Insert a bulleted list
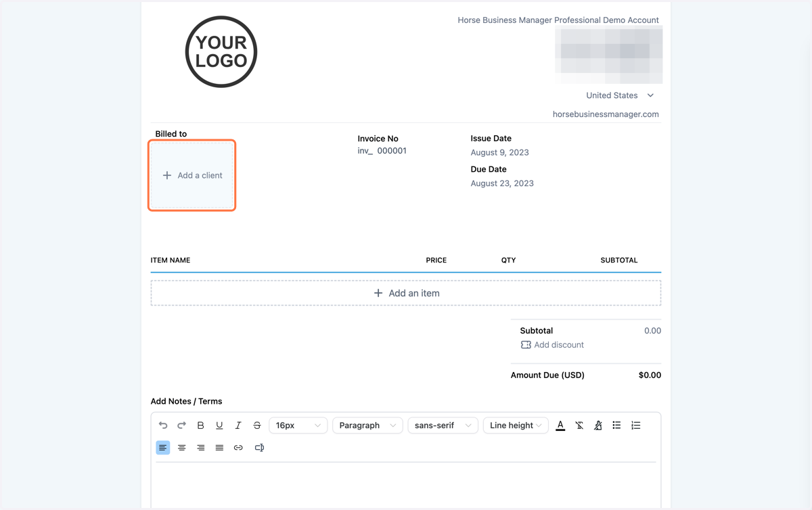The image size is (812, 510). click(x=616, y=425)
